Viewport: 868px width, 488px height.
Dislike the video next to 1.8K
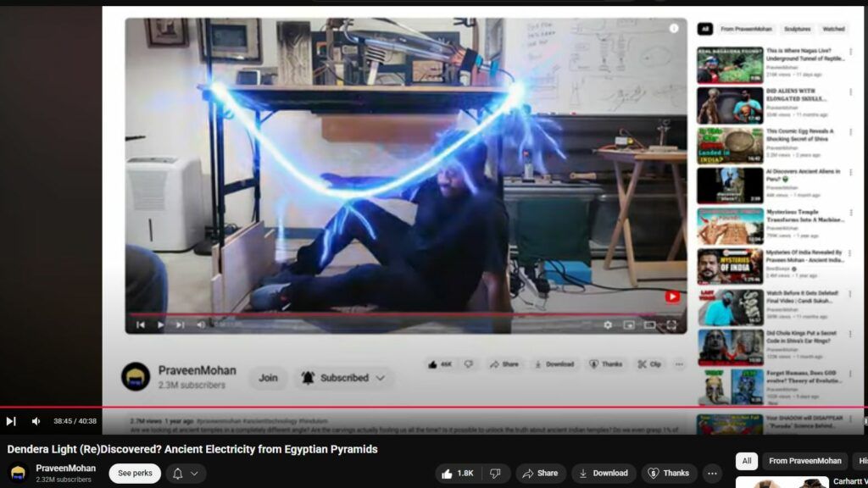(495, 474)
